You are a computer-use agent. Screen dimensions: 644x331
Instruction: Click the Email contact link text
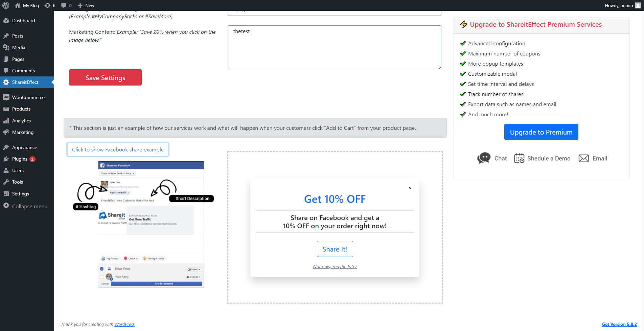point(600,158)
